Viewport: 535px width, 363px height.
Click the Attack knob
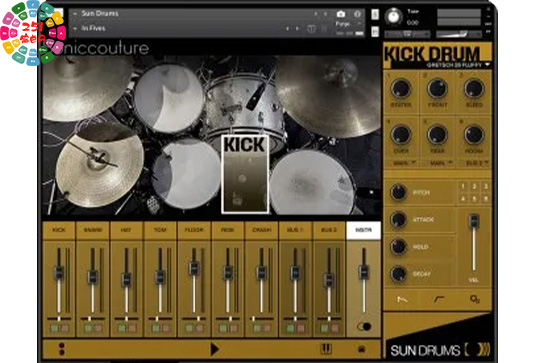(x=398, y=219)
